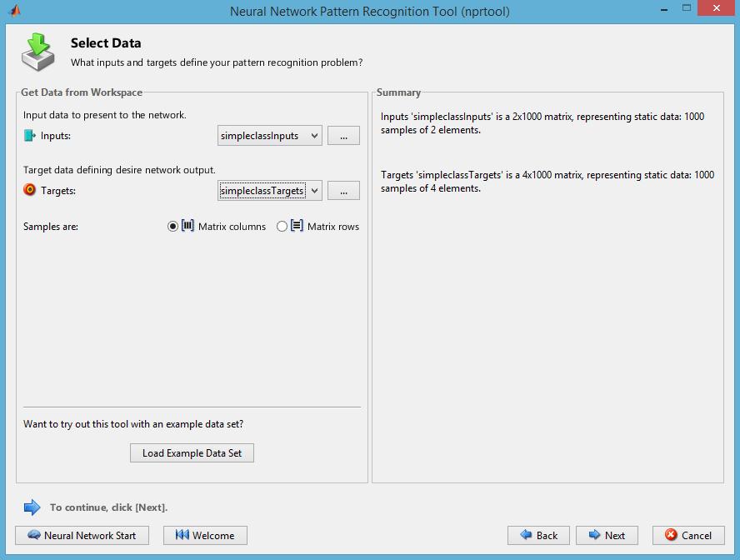Click the Targets summary text for simpleclassTargets
Image resolution: width=740 pixels, height=560 pixels.
(547, 182)
